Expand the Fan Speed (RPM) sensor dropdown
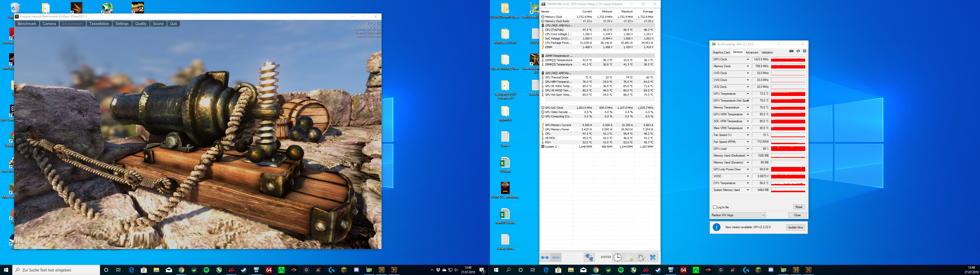 click(748, 142)
